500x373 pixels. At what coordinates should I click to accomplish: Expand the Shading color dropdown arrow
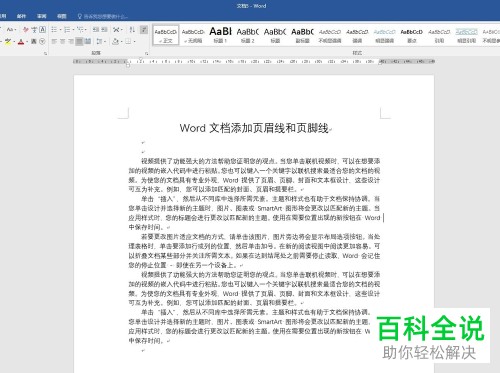coord(121,42)
